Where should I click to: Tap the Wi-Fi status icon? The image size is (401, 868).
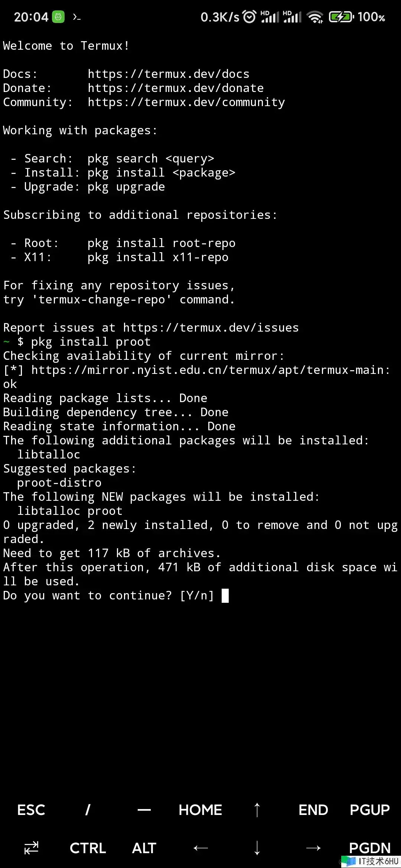[x=315, y=17]
